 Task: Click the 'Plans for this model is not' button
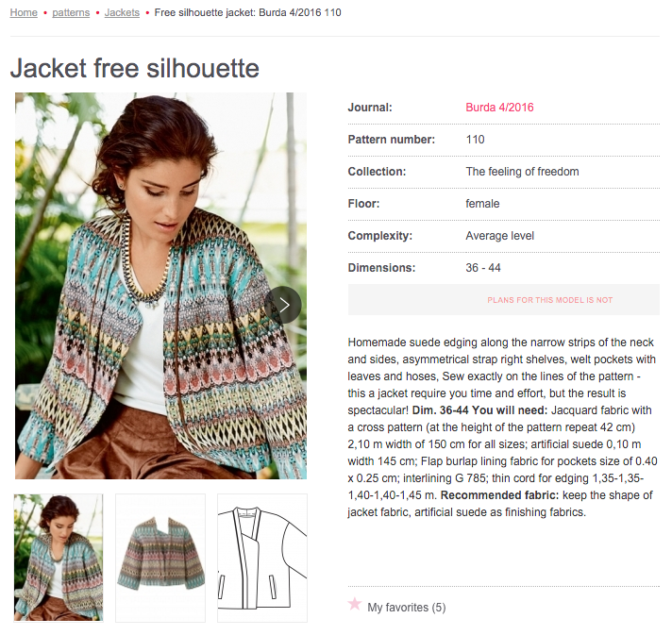[x=504, y=300]
